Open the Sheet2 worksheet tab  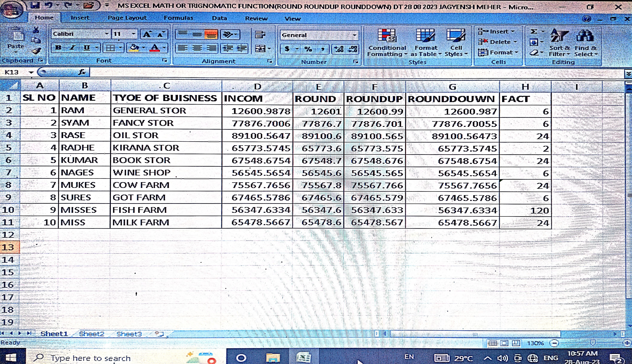click(x=91, y=334)
